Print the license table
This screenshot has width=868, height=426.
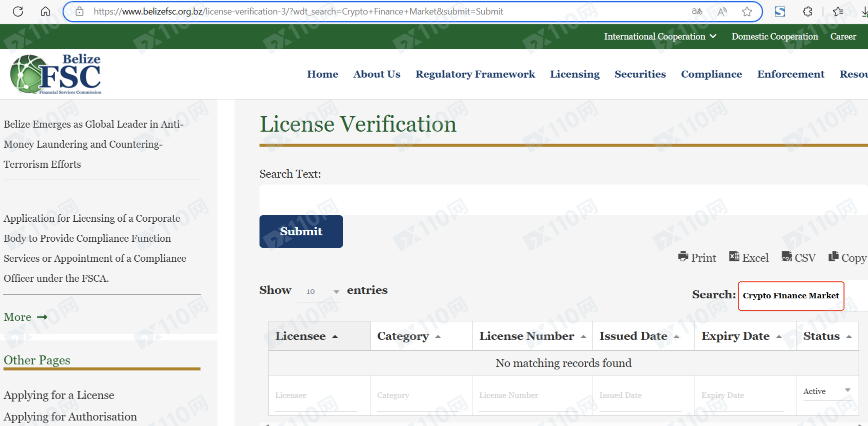(697, 257)
